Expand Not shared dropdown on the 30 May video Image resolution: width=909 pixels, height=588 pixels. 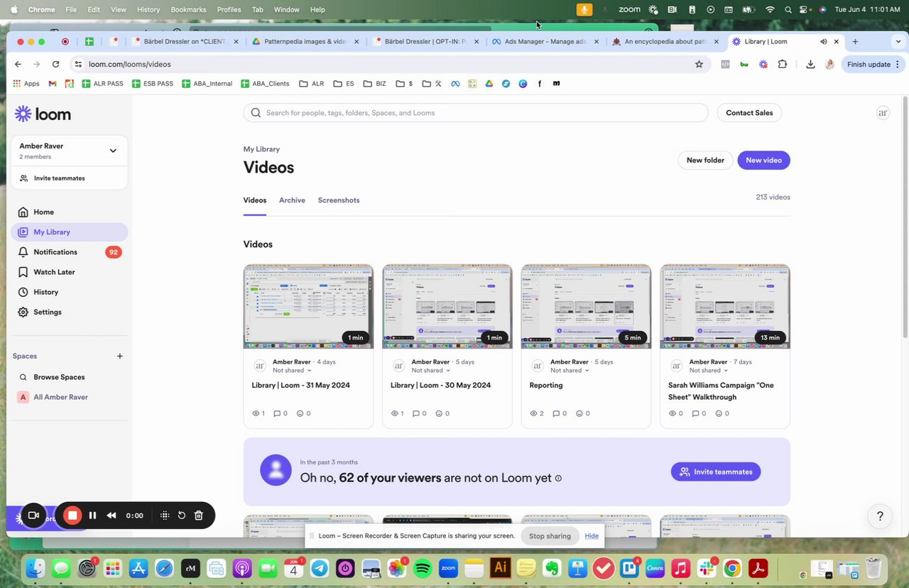pos(431,371)
